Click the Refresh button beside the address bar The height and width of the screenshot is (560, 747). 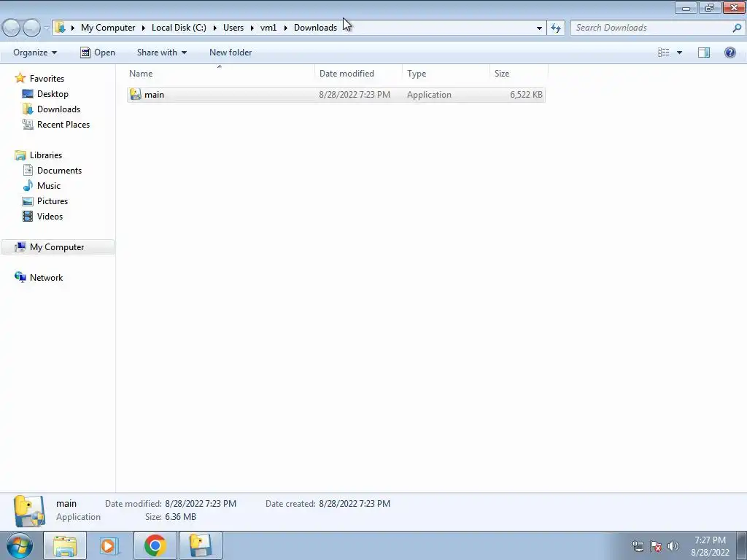[x=556, y=28]
